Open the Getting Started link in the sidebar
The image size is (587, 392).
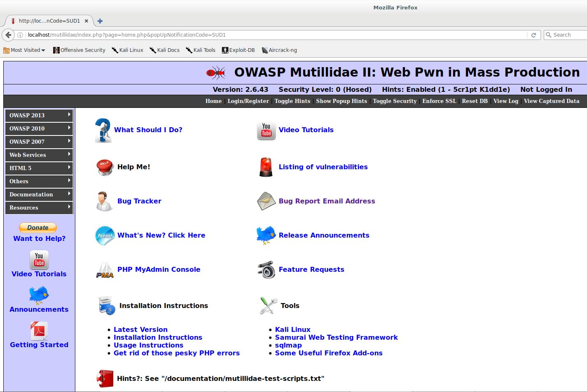[x=39, y=345]
